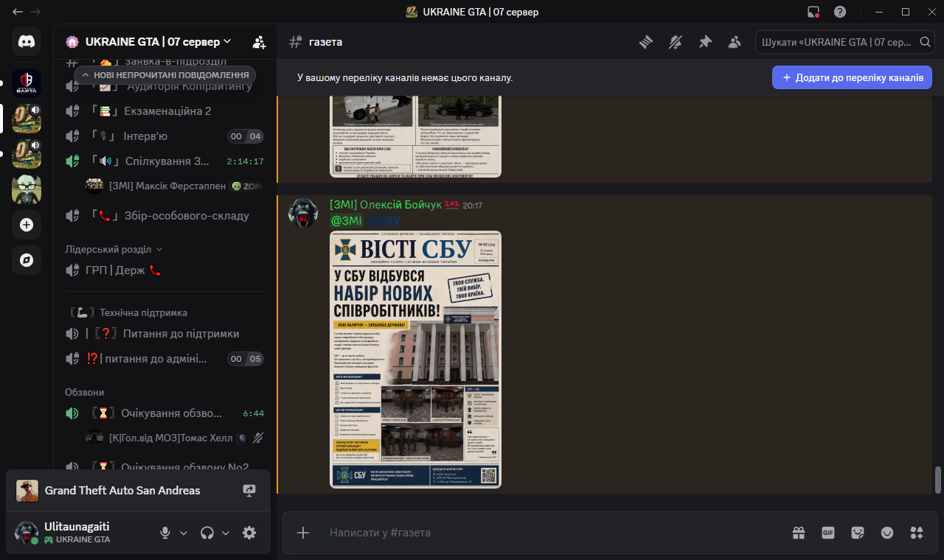Open the Threads icon in the channel header
This screenshot has height=560, width=944.
[x=646, y=42]
